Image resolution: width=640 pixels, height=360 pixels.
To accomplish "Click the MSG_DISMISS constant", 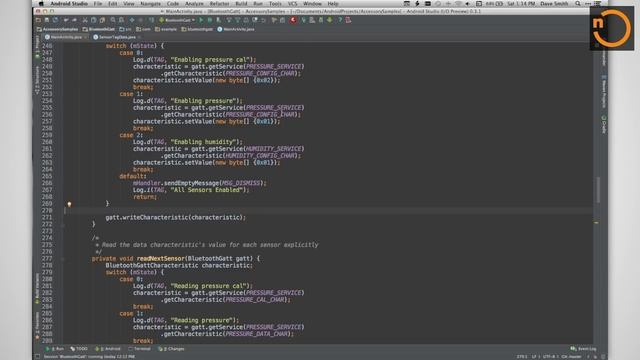I will coord(241,183).
